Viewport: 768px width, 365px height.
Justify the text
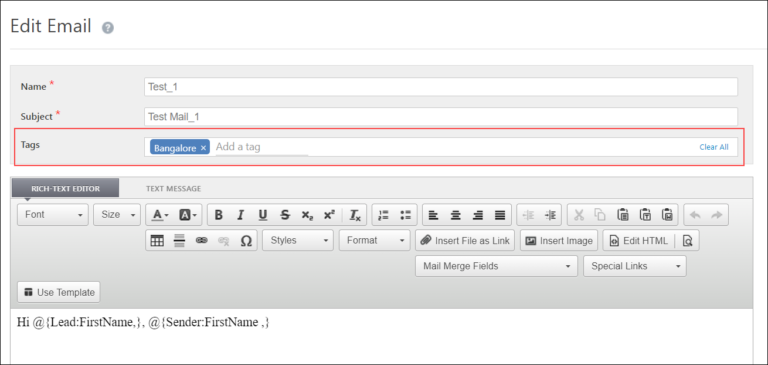pyautogui.click(x=500, y=215)
